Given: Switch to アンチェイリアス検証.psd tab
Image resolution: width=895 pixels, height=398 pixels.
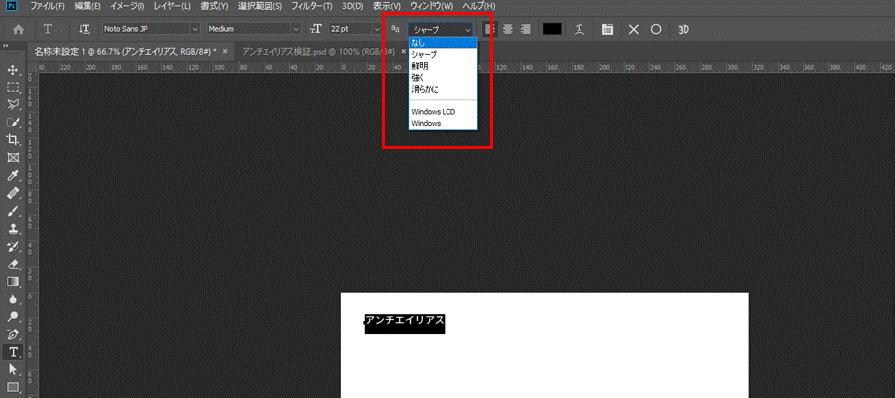Looking at the screenshot, I should coord(319,51).
